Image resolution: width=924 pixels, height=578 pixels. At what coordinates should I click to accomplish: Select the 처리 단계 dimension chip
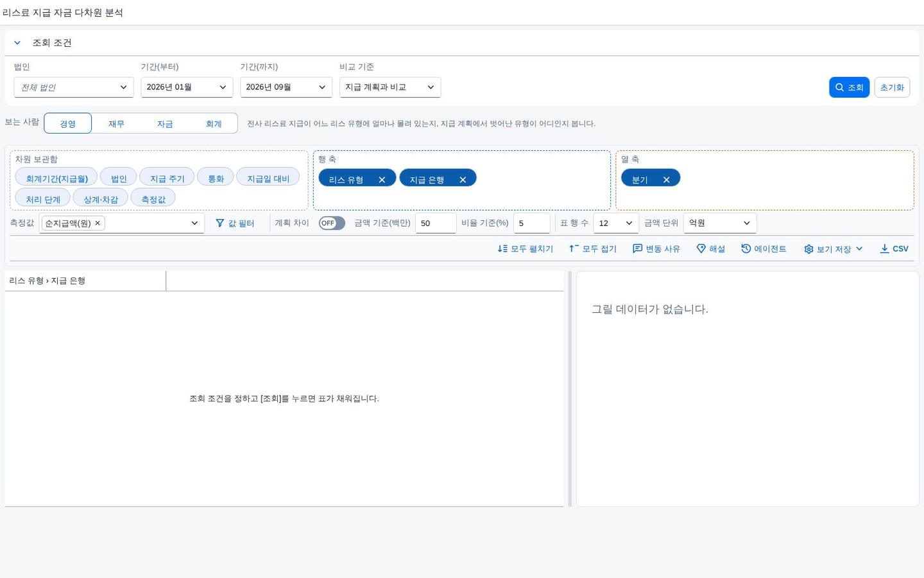pyautogui.click(x=43, y=198)
